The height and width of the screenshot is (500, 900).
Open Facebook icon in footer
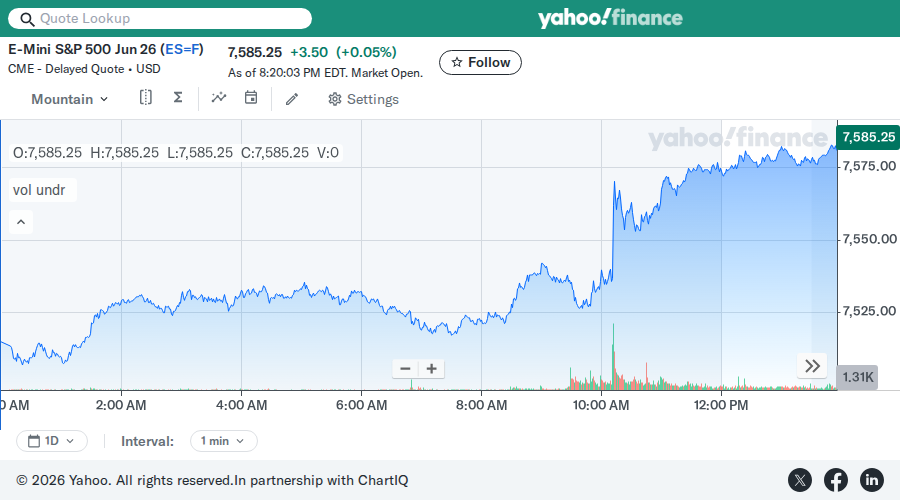836,480
